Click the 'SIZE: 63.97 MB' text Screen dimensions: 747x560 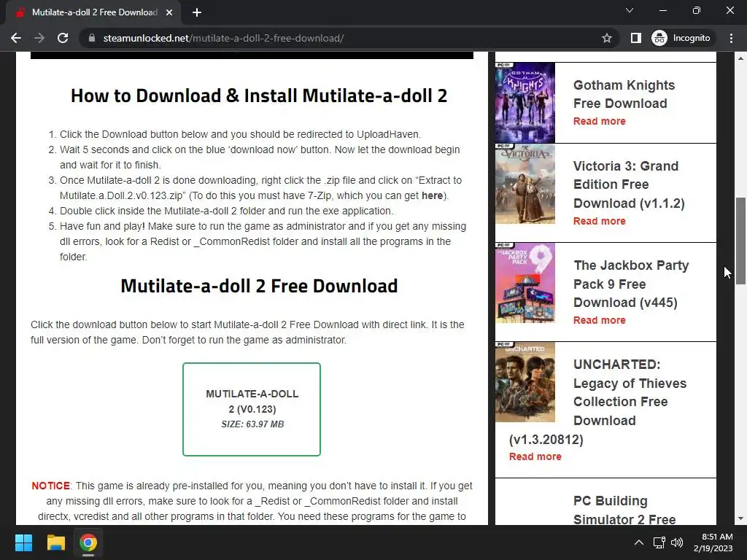tap(252, 424)
